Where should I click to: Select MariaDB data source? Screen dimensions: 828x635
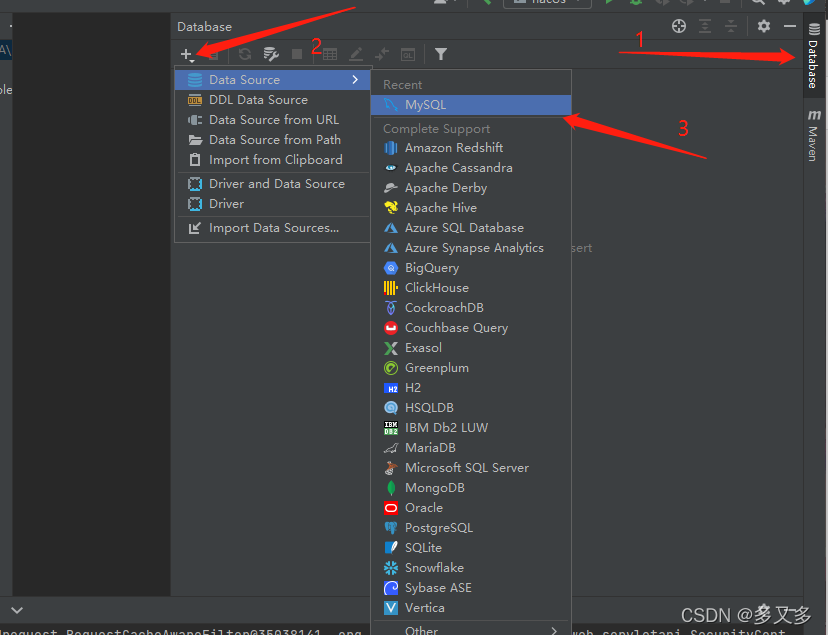tap(471, 448)
